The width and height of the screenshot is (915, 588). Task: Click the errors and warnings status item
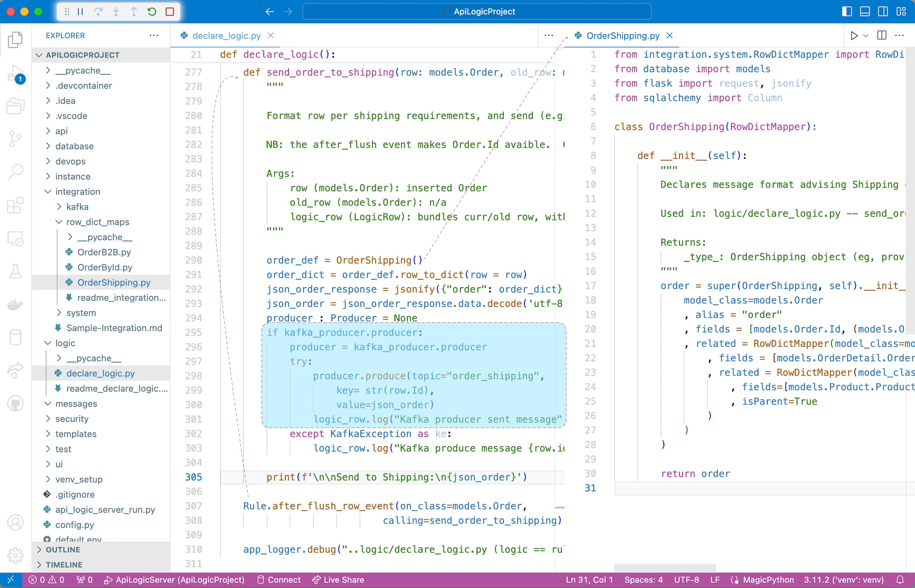pyautogui.click(x=46, y=580)
